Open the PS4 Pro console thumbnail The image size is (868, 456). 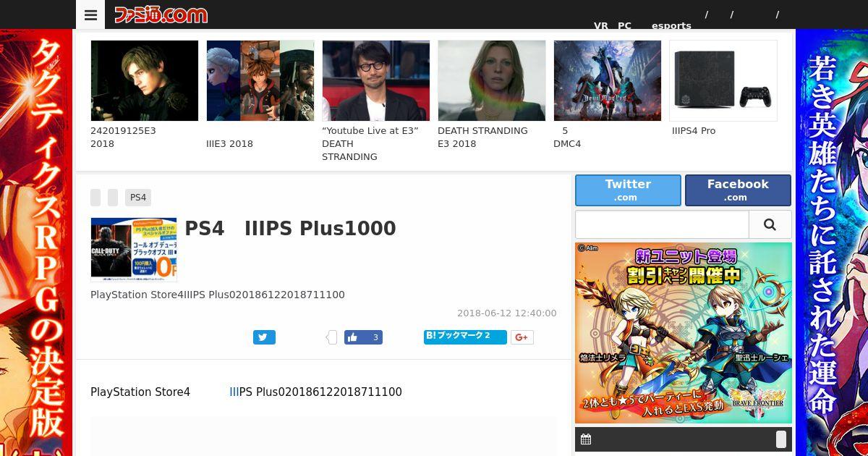click(x=723, y=80)
